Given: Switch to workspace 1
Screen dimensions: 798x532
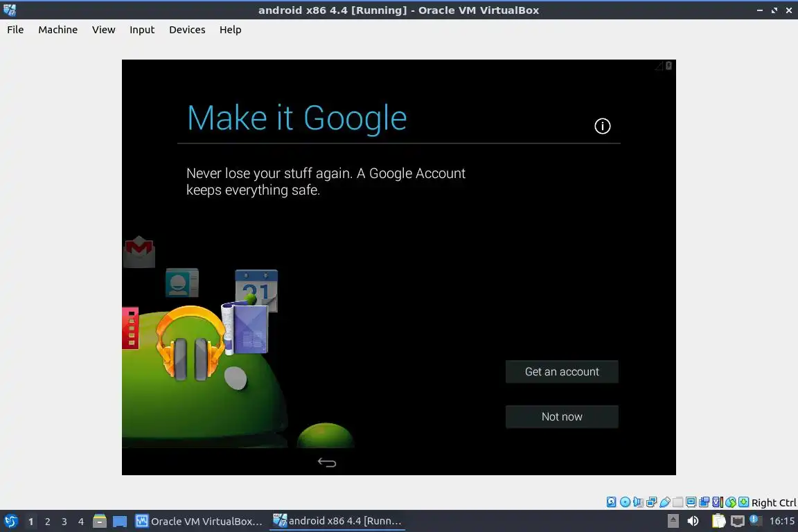Looking at the screenshot, I should click(30, 522).
